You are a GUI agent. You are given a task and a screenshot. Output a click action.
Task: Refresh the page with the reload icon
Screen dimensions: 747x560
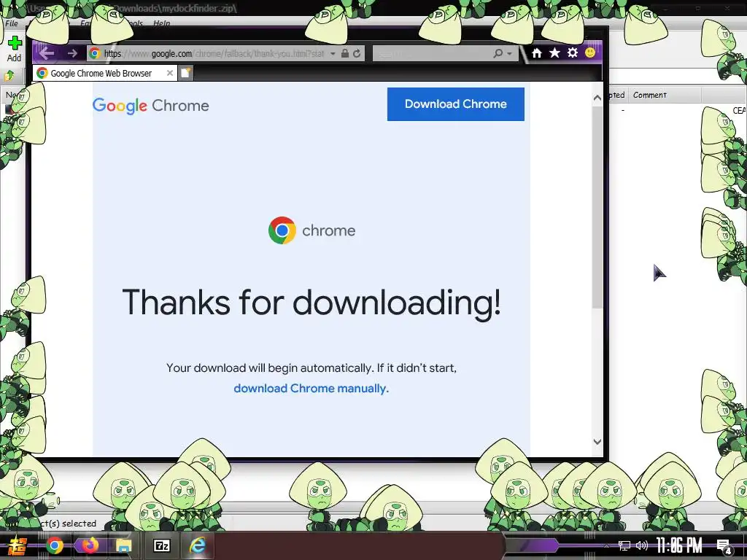pyautogui.click(x=357, y=53)
